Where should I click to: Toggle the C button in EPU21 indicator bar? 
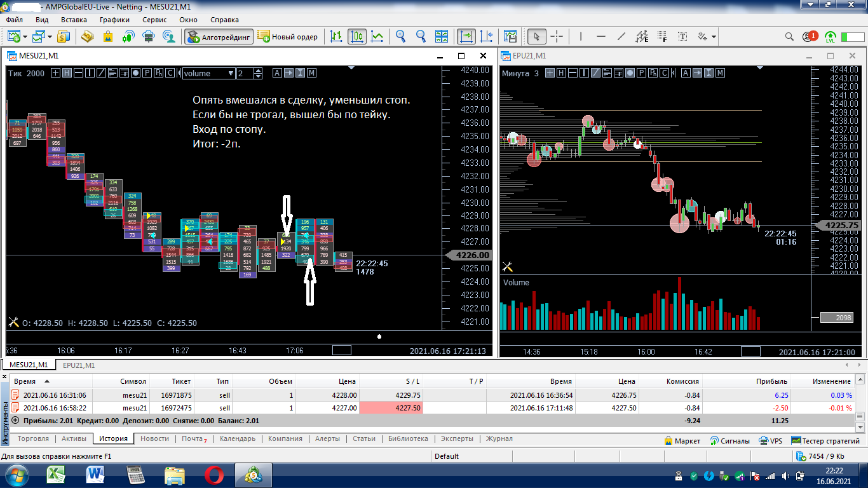(665, 73)
